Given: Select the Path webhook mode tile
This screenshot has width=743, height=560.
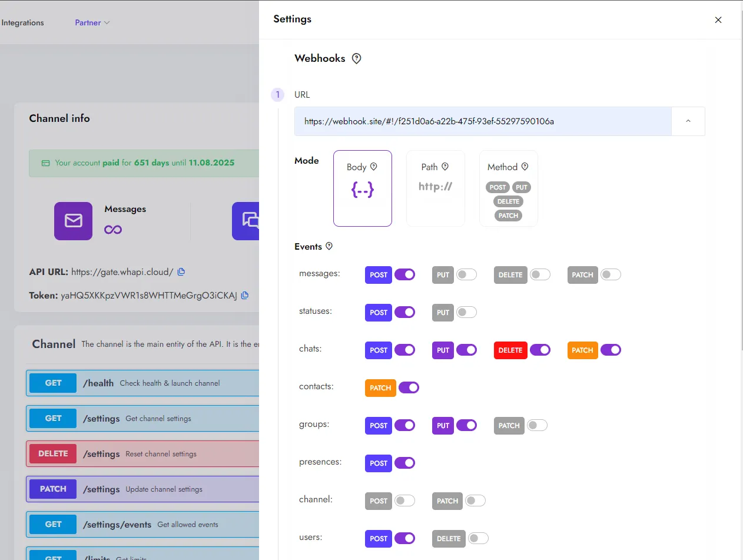Looking at the screenshot, I should pos(436,188).
